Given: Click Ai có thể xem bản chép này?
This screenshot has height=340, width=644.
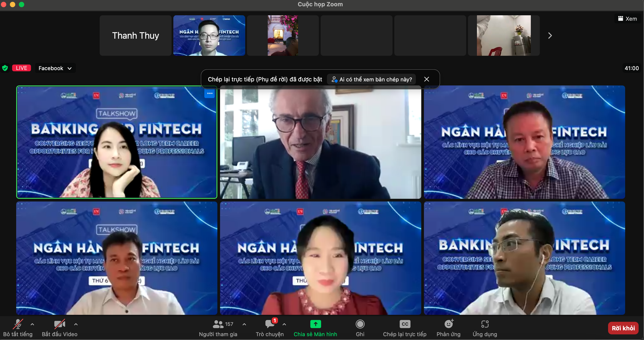Looking at the screenshot, I should tap(371, 79).
